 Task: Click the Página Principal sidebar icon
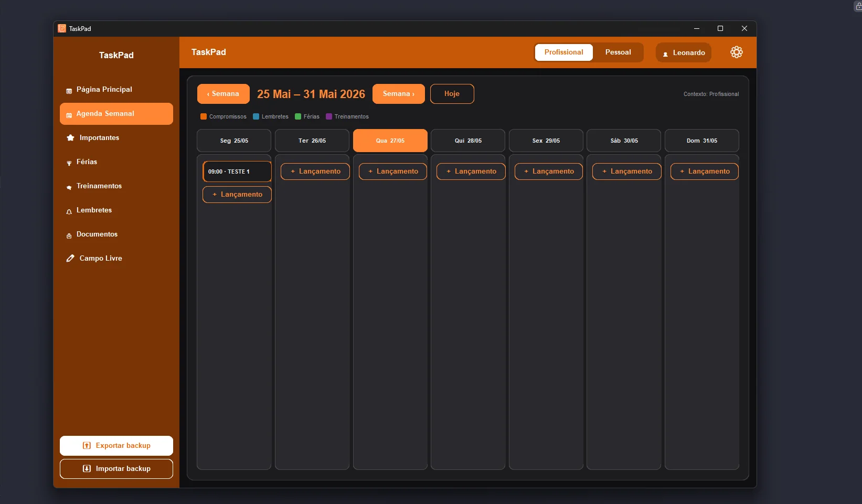click(x=69, y=91)
